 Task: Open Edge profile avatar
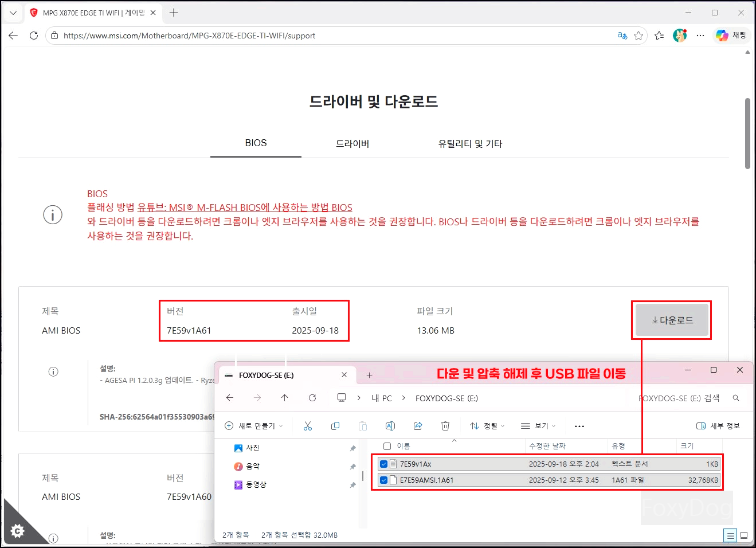pos(680,36)
